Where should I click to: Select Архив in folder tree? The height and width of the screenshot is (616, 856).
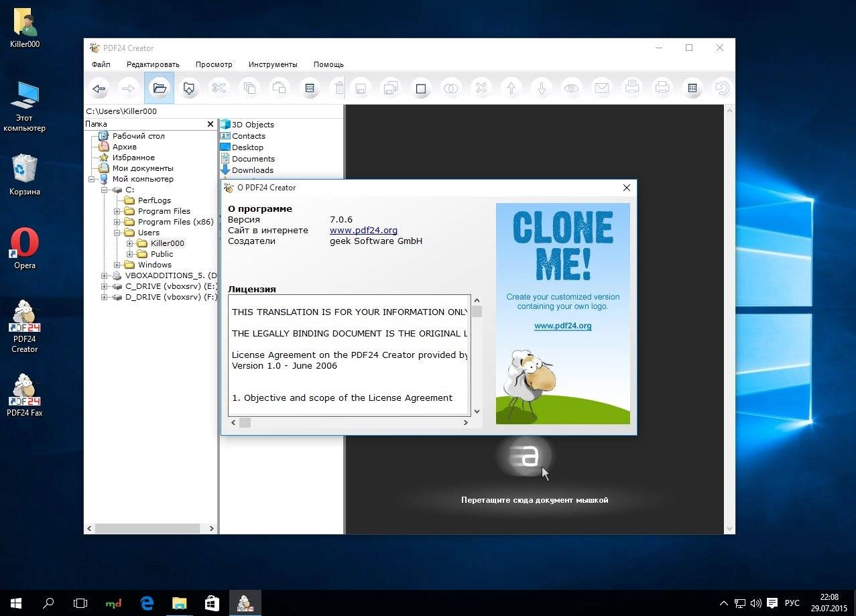pyautogui.click(x=125, y=147)
